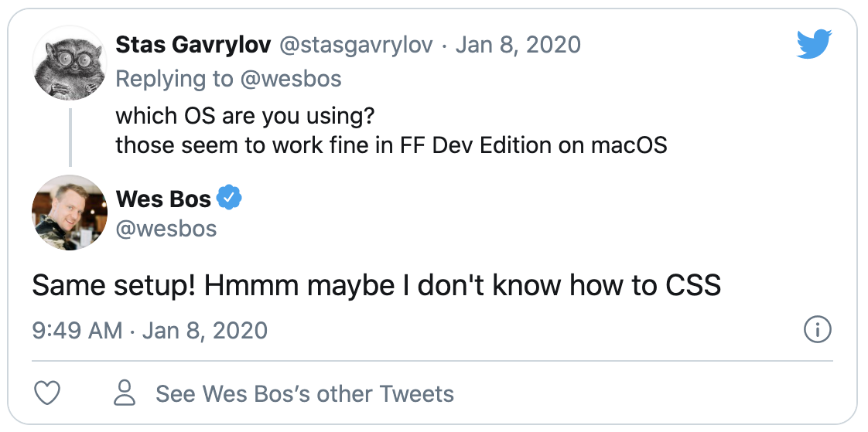Open the tweet info circle icon
Image resolution: width=868 pixels, height=432 pixels.
click(x=817, y=330)
